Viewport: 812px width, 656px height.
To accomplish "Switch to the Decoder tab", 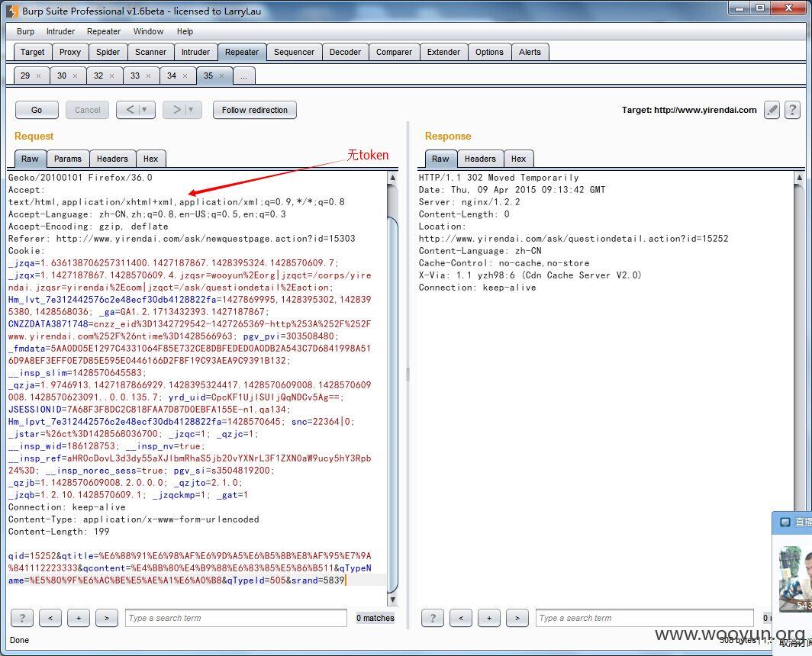I will tap(346, 52).
